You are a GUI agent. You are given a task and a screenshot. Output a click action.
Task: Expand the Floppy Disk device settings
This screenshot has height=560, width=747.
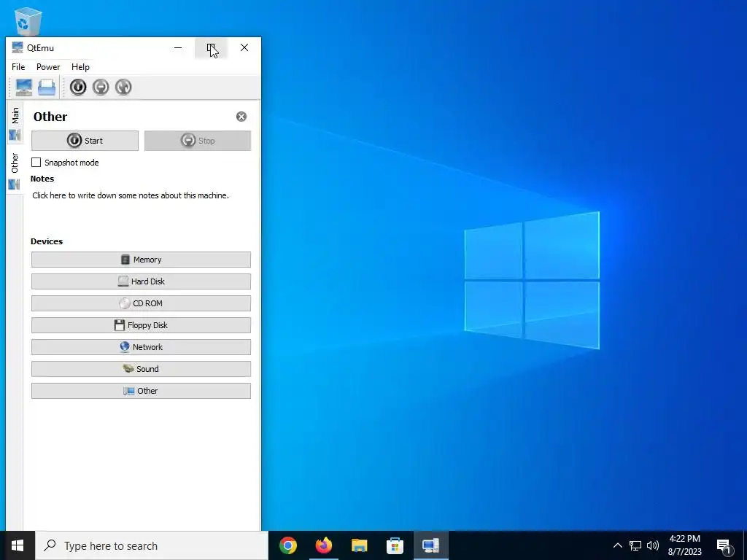[141, 325]
